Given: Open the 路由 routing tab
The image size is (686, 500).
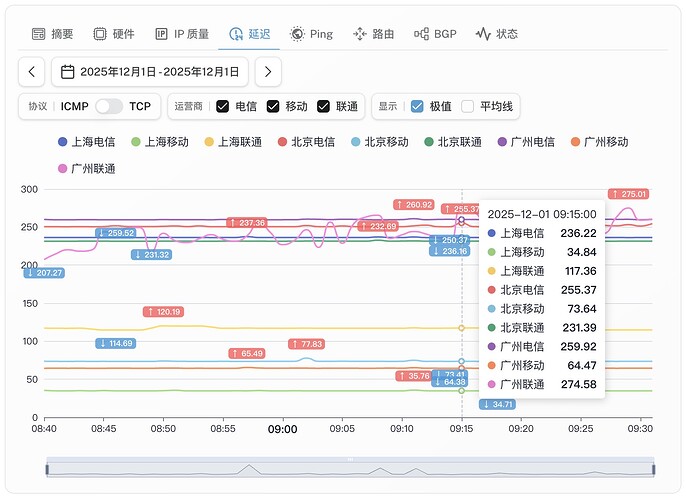Looking at the screenshot, I should [374, 34].
